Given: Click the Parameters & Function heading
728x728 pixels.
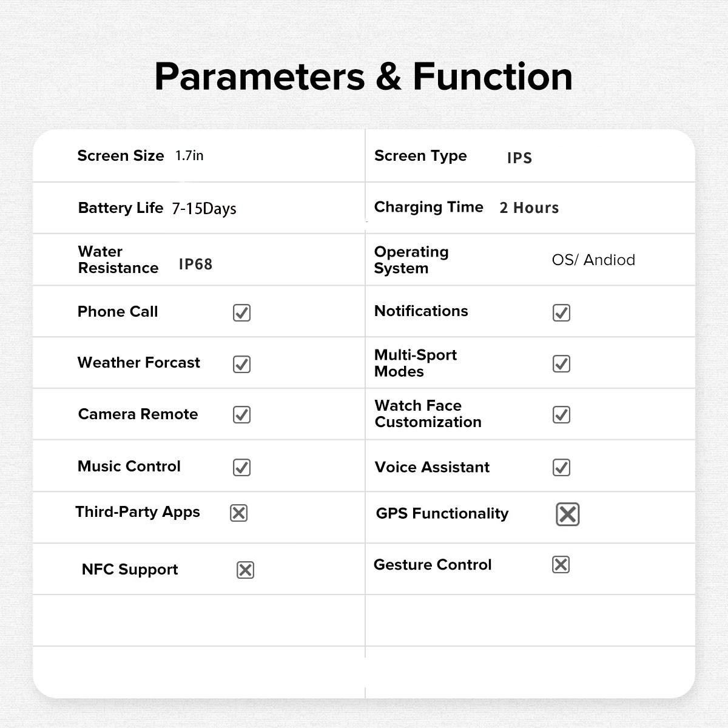Looking at the screenshot, I should (363, 76).
